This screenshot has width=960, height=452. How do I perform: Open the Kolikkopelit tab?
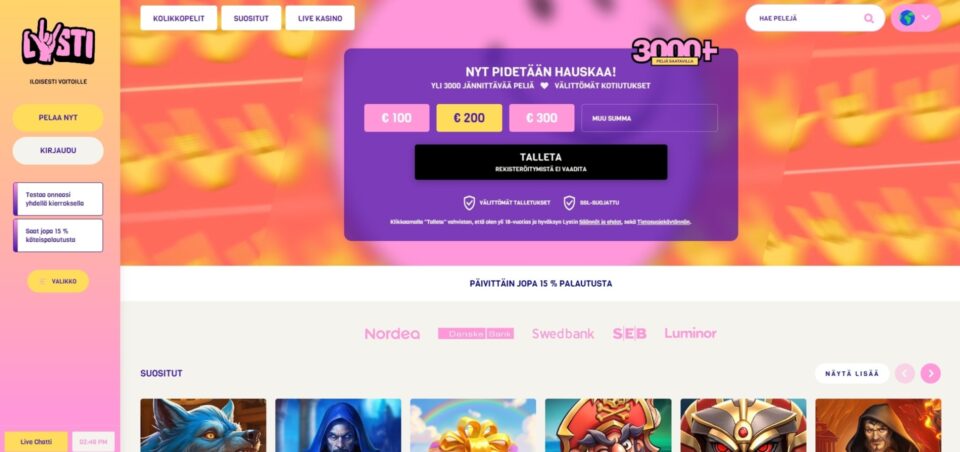[178, 18]
